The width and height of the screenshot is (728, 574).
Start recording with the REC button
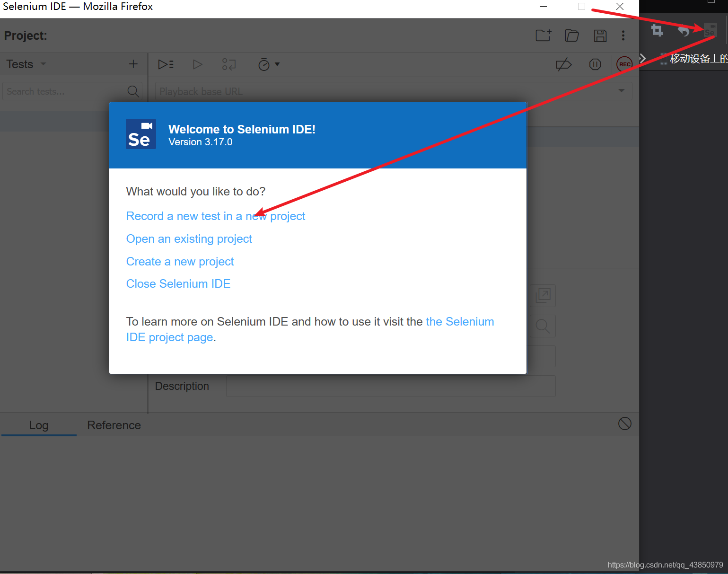tap(624, 64)
